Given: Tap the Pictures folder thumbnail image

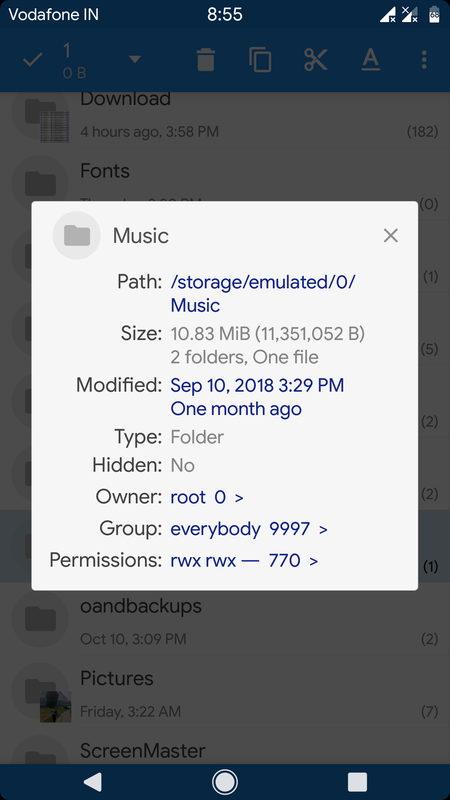Looking at the screenshot, I should pos(55,707).
